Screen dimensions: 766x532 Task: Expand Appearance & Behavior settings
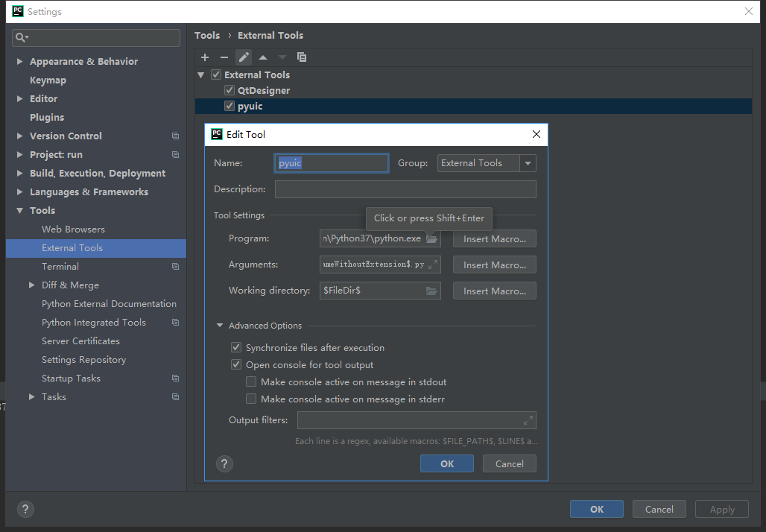pos(19,62)
